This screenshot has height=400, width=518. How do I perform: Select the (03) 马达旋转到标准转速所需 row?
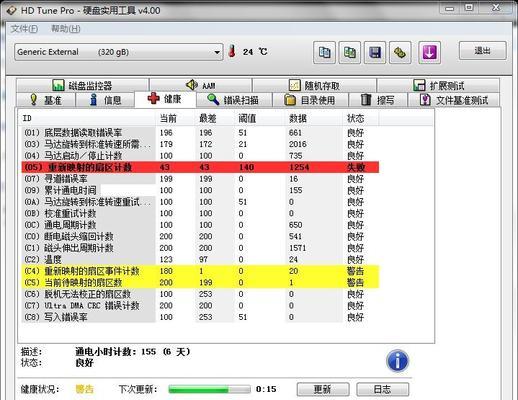[200, 144]
